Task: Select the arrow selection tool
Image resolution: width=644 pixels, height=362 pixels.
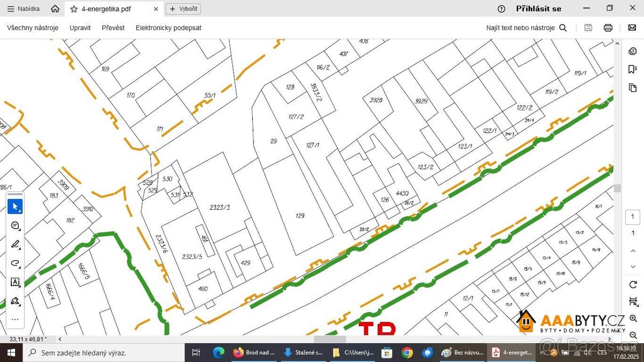Action: (15, 206)
